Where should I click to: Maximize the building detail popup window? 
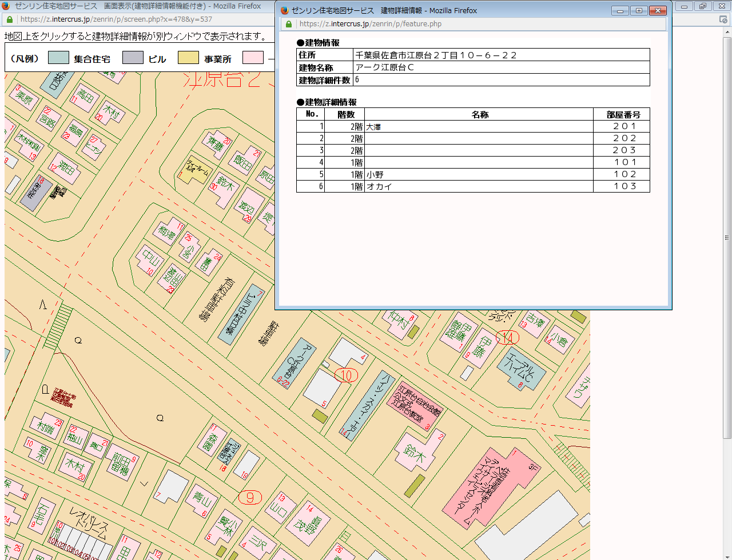click(639, 11)
